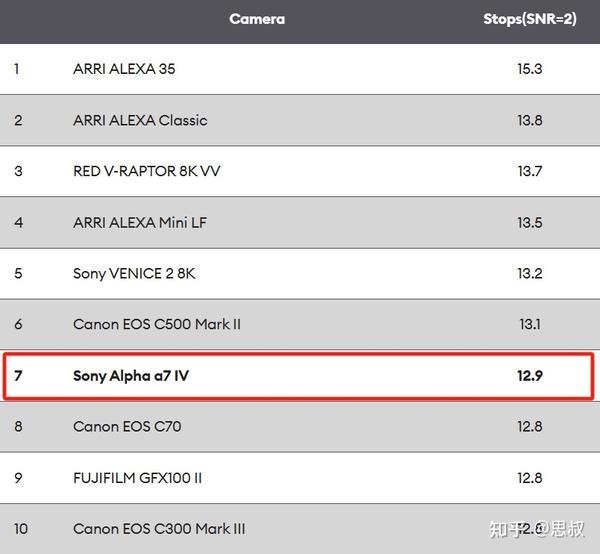
Task: Open the Sony VENICE 2 8K entry
Action: [x=128, y=273]
